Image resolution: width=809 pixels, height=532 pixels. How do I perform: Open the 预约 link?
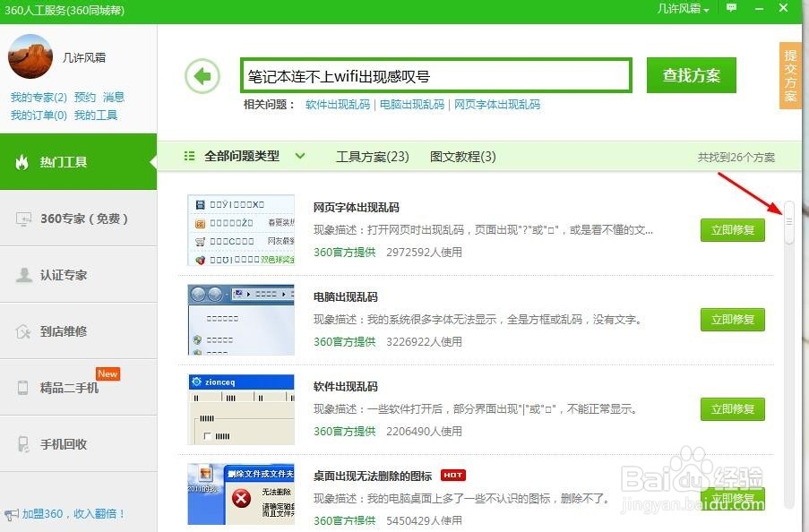click(85, 97)
